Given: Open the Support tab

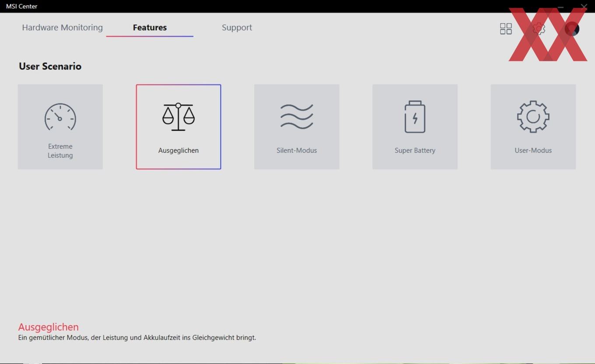Looking at the screenshot, I should tap(237, 28).
